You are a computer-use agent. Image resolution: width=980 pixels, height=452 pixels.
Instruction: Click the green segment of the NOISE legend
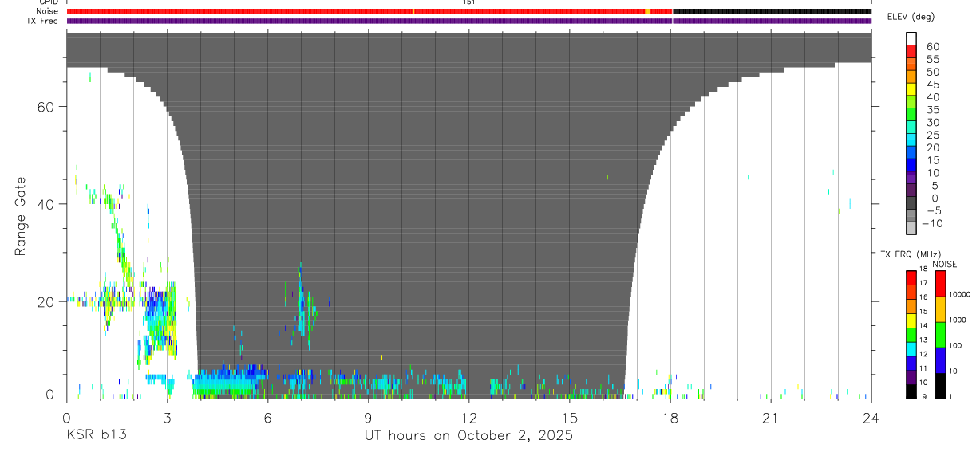pos(941,335)
